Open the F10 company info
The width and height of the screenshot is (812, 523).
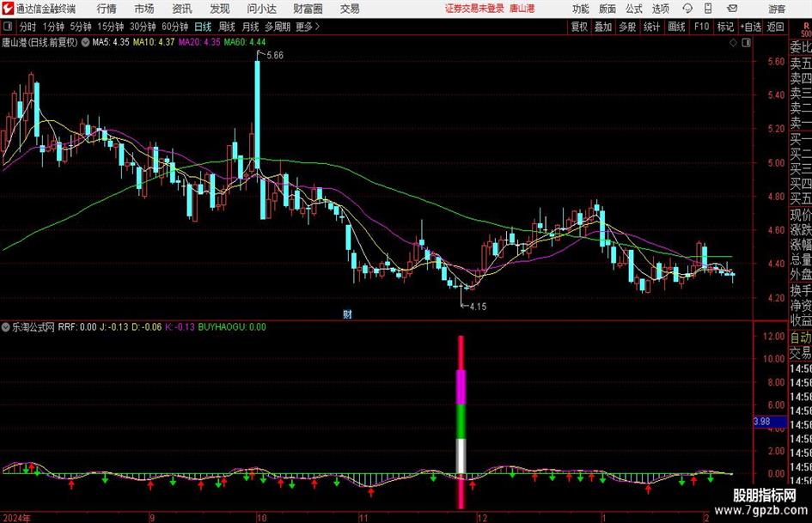click(702, 27)
